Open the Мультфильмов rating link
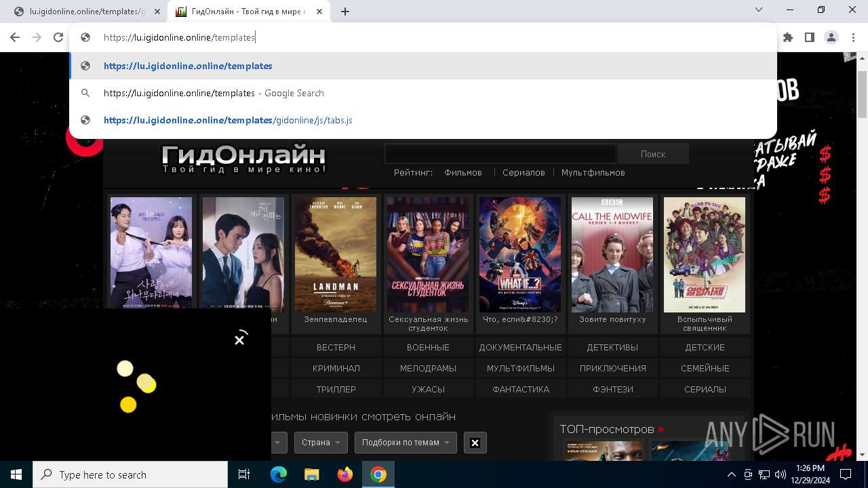 click(x=593, y=172)
